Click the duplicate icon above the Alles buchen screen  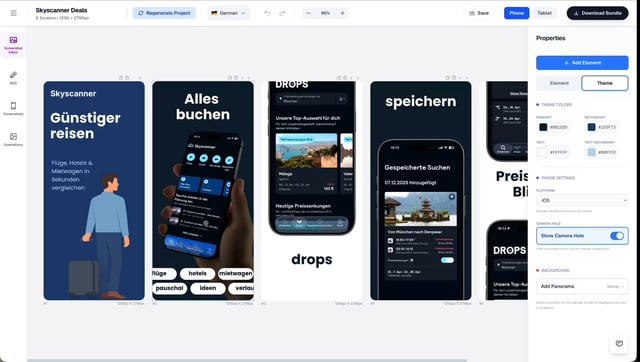click(230, 78)
